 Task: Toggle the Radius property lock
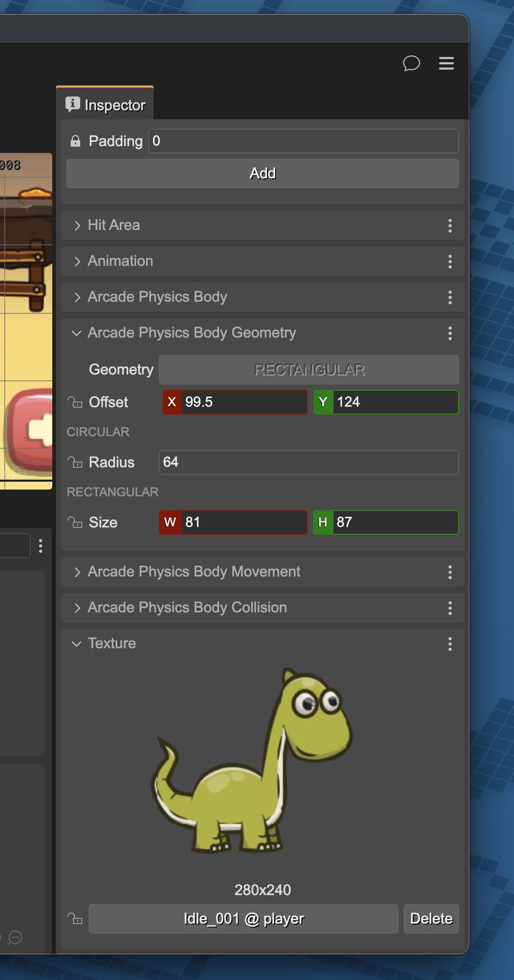[75, 463]
